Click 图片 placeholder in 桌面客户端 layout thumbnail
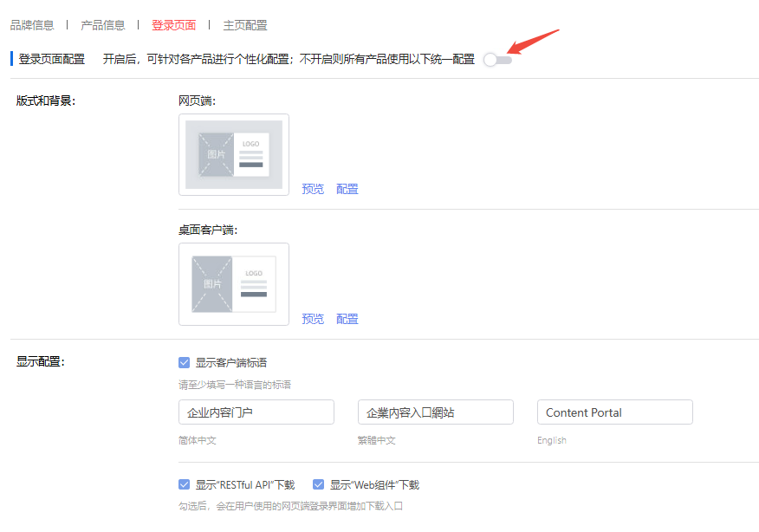This screenshot has width=759, height=532. pos(212,284)
